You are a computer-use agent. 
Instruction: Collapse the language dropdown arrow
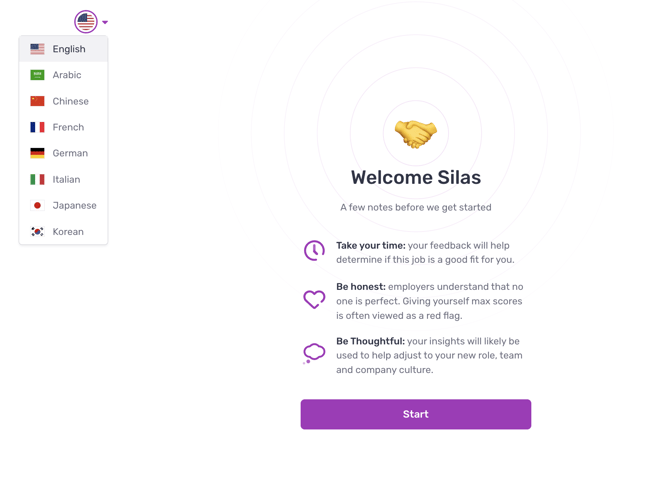pyautogui.click(x=105, y=22)
